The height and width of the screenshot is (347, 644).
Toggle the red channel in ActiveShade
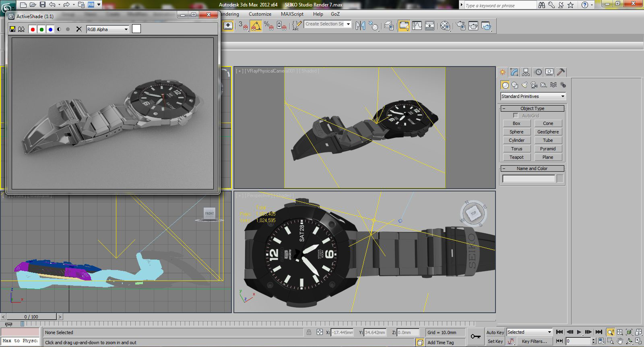33,29
